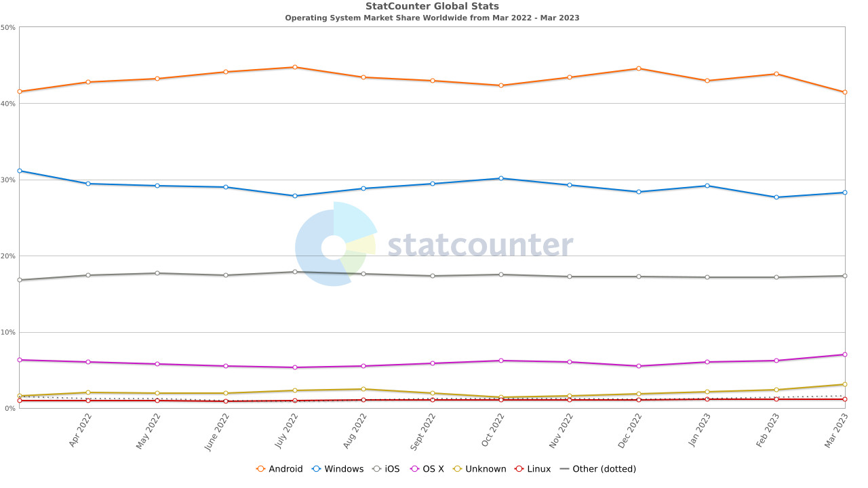This screenshot has height=488, width=868.
Task: Select Android data point at July 2022
Action: [294, 67]
